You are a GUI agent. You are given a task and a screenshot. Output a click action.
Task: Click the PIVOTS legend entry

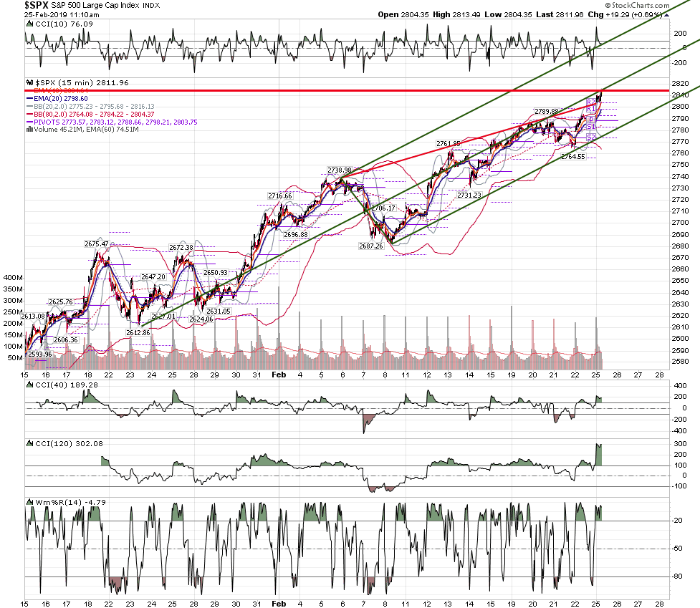(112, 122)
